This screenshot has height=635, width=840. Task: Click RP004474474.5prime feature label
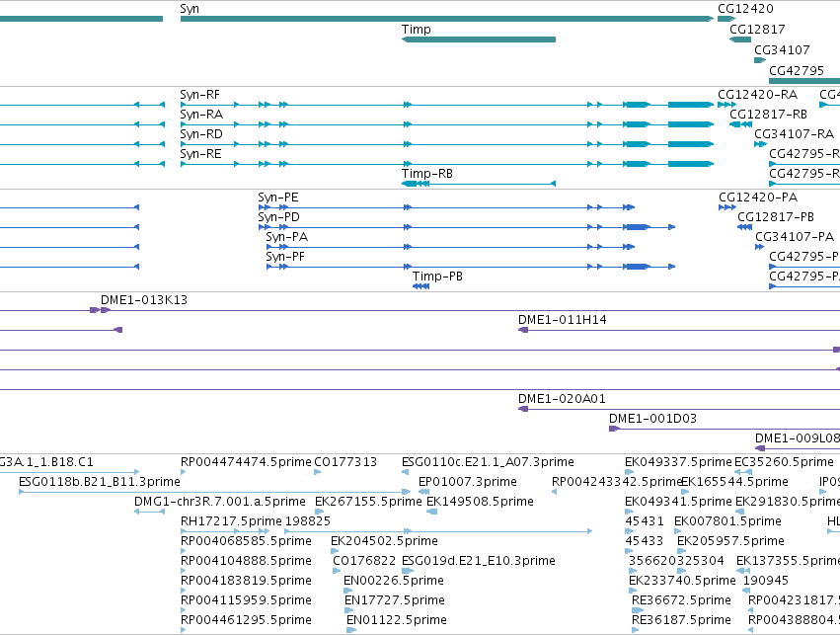pyautogui.click(x=246, y=462)
